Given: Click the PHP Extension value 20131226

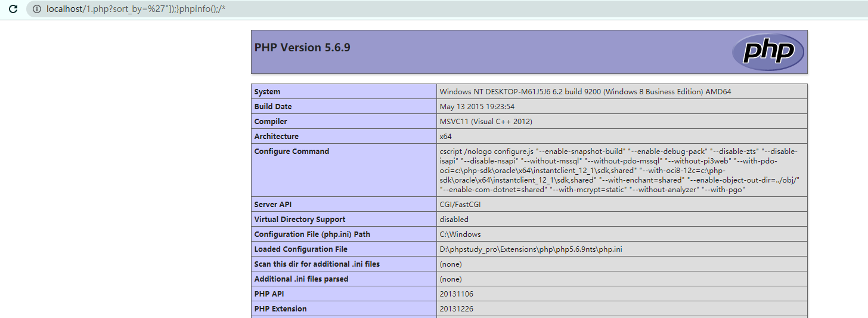Looking at the screenshot, I should [457, 309].
